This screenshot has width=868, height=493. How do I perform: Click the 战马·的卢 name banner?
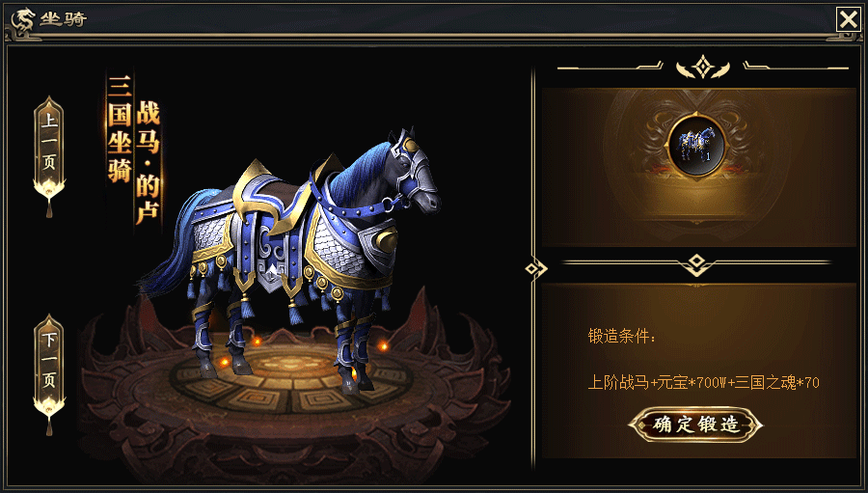[x=148, y=162]
